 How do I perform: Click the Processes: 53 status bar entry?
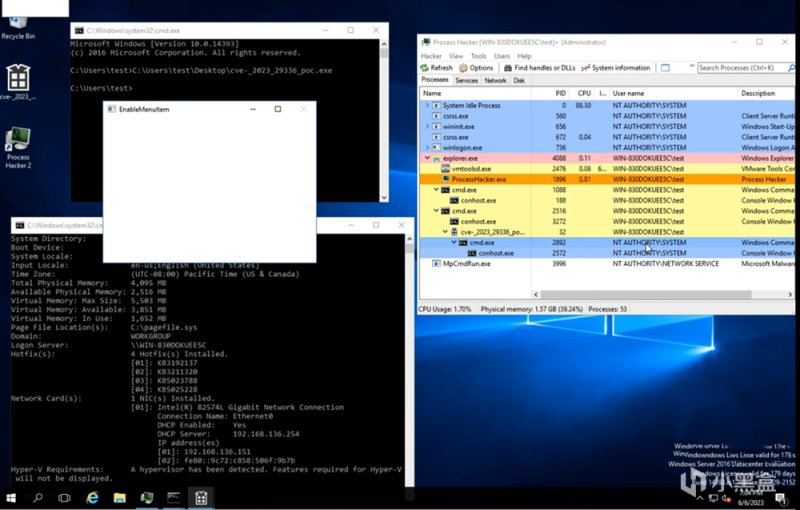pyautogui.click(x=608, y=309)
